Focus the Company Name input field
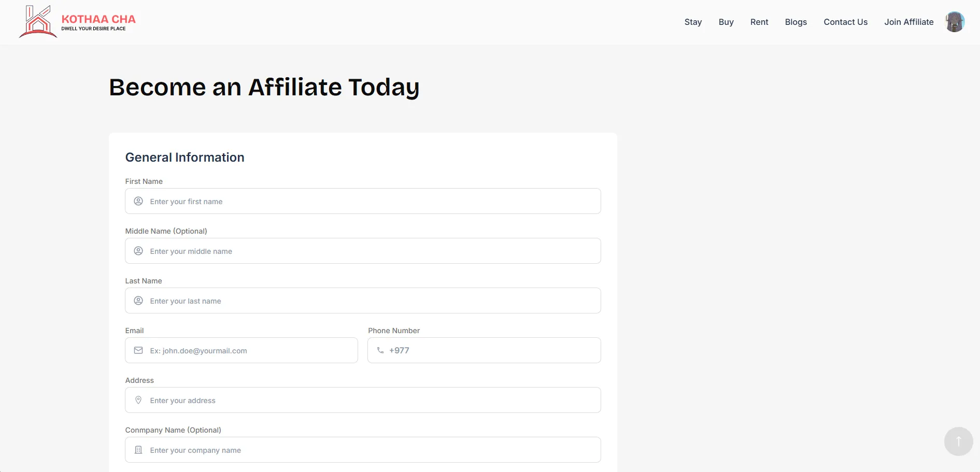Image resolution: width=980 pixels, height=472 pixels. (x=363, y=450)
